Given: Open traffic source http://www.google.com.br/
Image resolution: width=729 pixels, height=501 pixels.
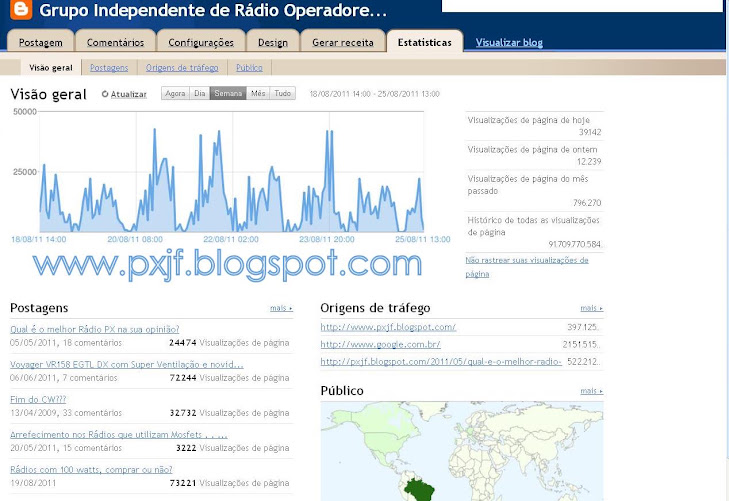Looking at the screenshot, I should (x=380, y=344).
